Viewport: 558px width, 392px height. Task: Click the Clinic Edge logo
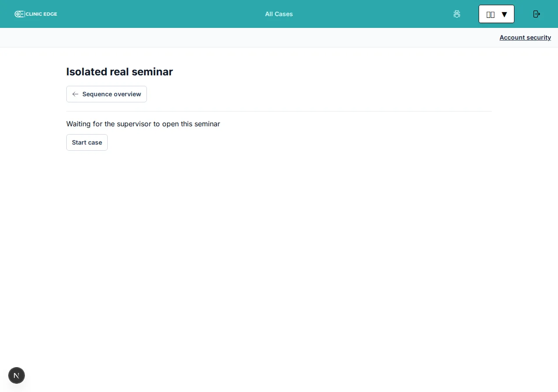click(x=36, y=14)
